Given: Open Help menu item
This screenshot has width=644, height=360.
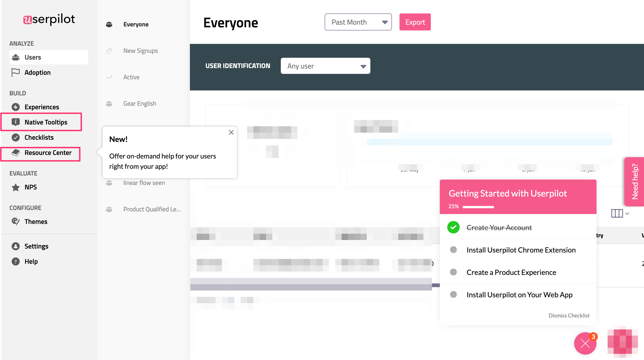Looking at the screenshot, I should coord(31,261).
